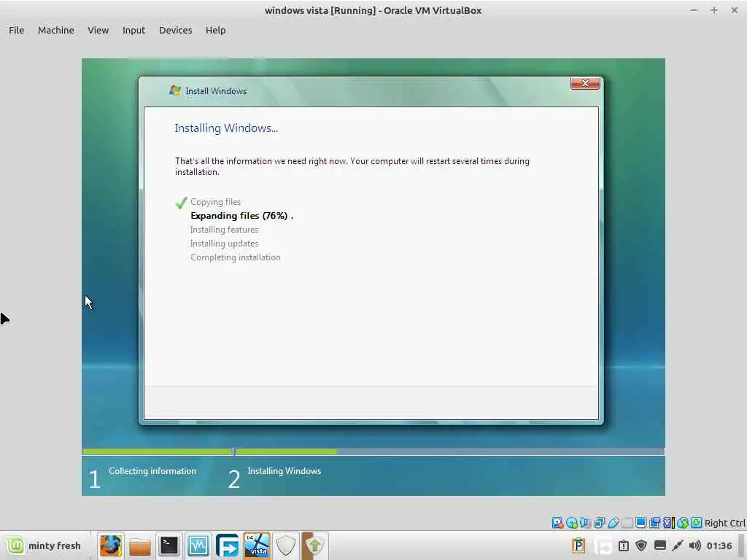The height and width of the screenshot is (560, 747).
Task: Open the terminal from the panel
Action: coord(169,545)
